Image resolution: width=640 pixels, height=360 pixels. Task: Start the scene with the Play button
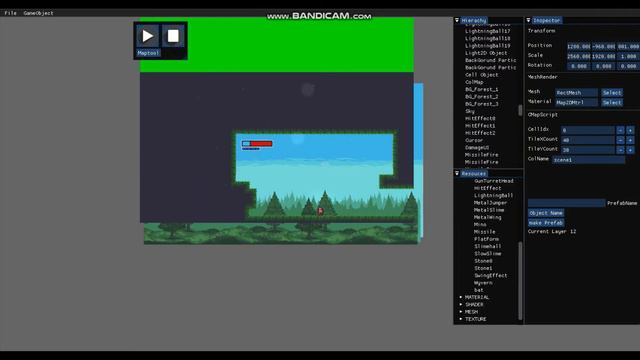tap(148, 36)
